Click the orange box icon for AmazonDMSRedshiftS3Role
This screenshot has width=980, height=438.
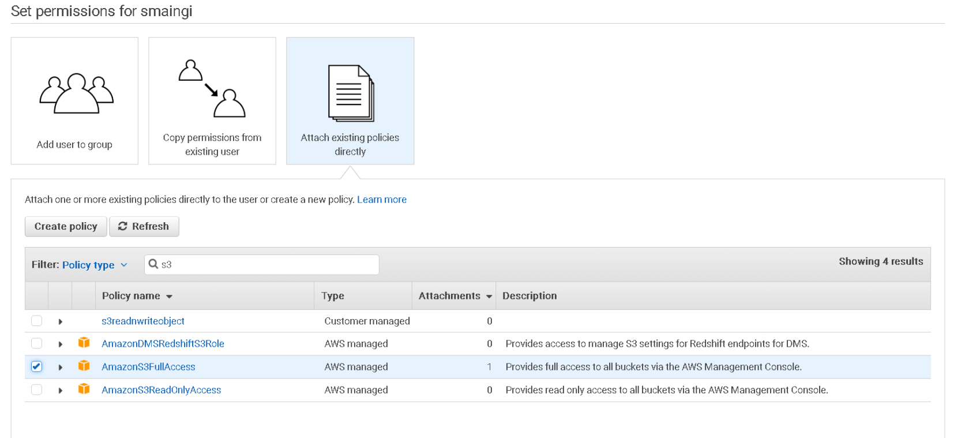pos(84,343)
